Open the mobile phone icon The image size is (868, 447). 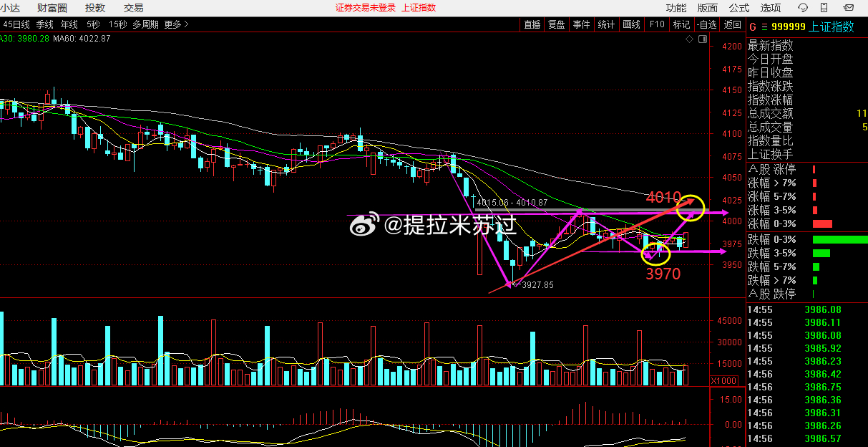(823, 8)
